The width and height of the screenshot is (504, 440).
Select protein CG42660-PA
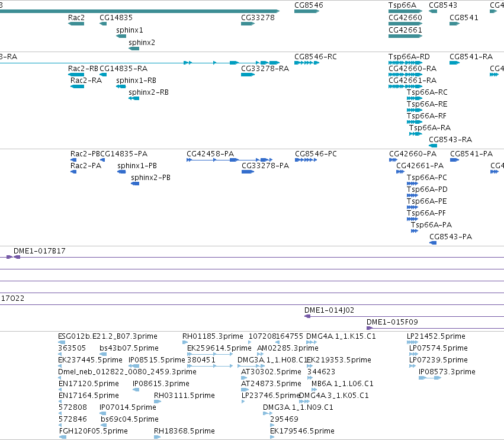(x=393, y=160)
